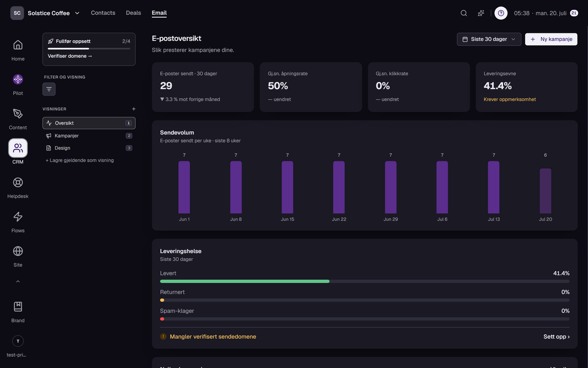Open the Flows lightning icon

click(18, 217)
